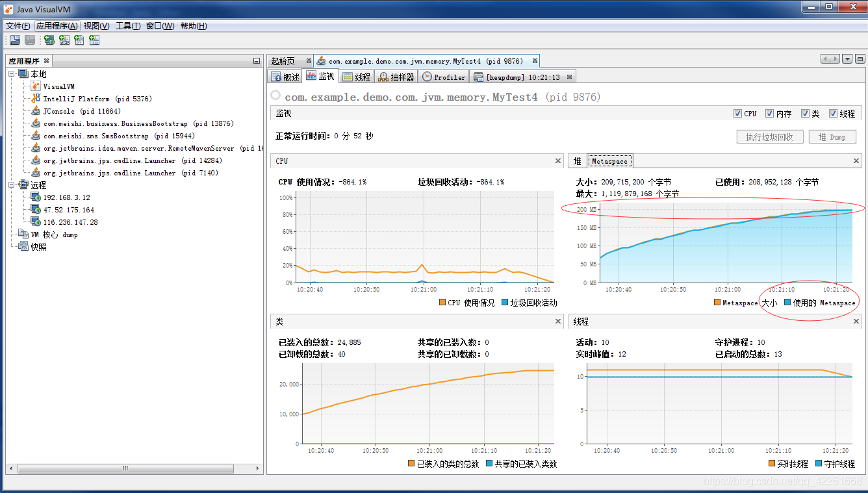This screenshot has height=493, width=868.
Task: Switch to the 抽样器 sampler tab
Action: [396, 77]
